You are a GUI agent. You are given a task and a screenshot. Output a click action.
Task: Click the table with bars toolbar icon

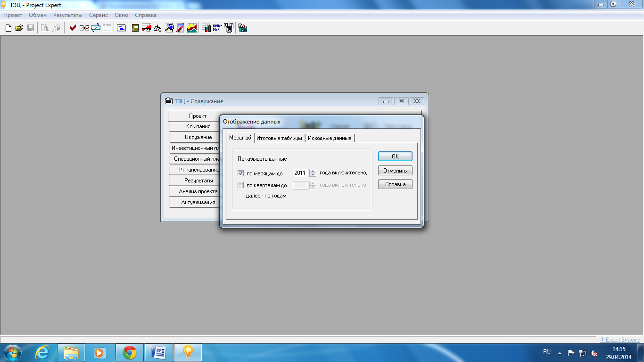206,28
